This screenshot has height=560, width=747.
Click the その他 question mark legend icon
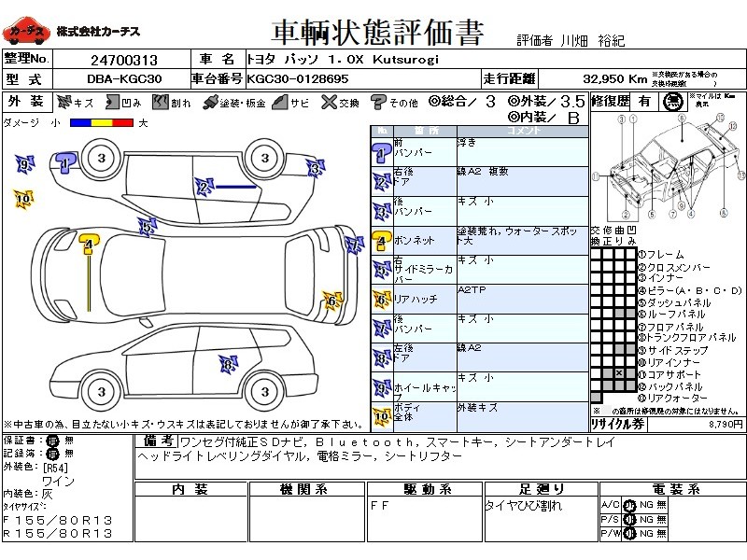coord(378,102)
